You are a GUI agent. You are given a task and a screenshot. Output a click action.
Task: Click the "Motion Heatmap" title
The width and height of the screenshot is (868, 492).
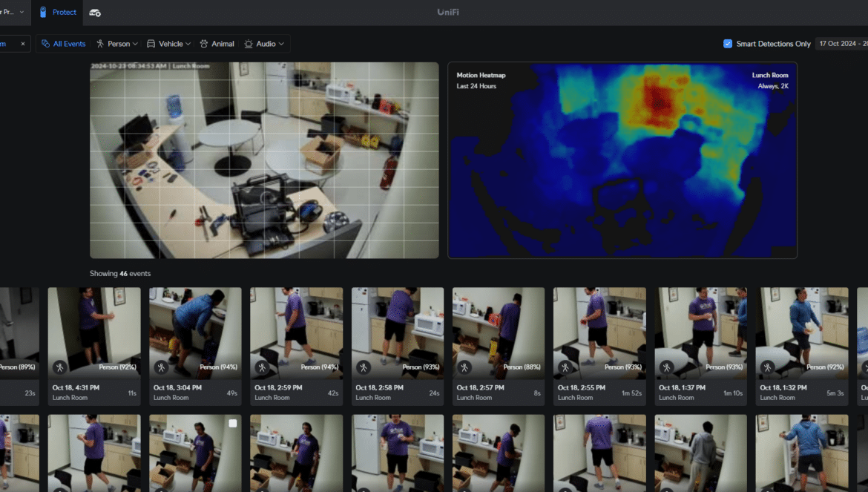(x=481, y=75)
